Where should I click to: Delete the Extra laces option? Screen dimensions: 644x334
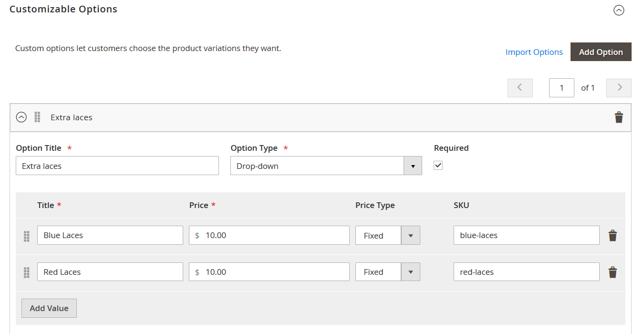click(619, 117)
